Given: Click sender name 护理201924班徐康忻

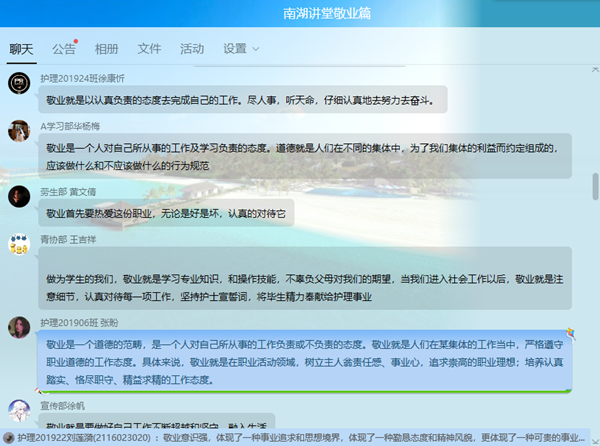Looking at the screenshot, I should point(82,77).
